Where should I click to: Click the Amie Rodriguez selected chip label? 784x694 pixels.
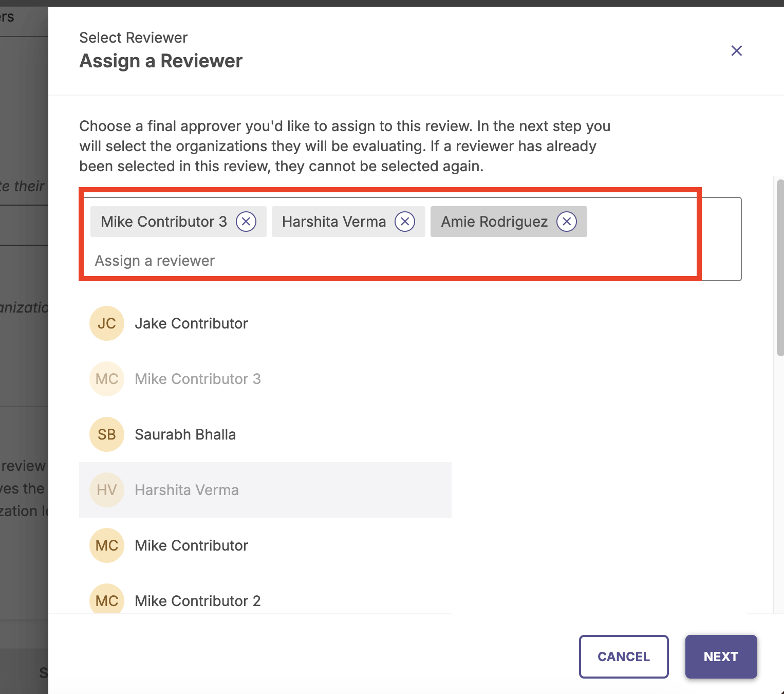(494, 222)
